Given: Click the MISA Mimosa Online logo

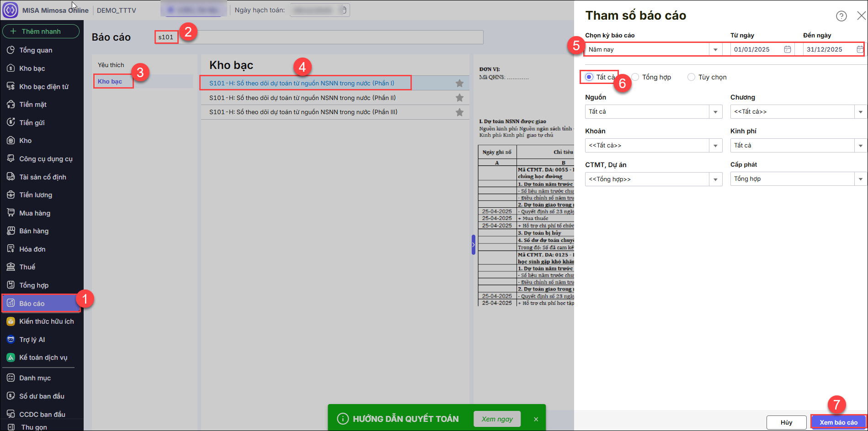Looking at the screenshot, I should click(x=11, y=10).
